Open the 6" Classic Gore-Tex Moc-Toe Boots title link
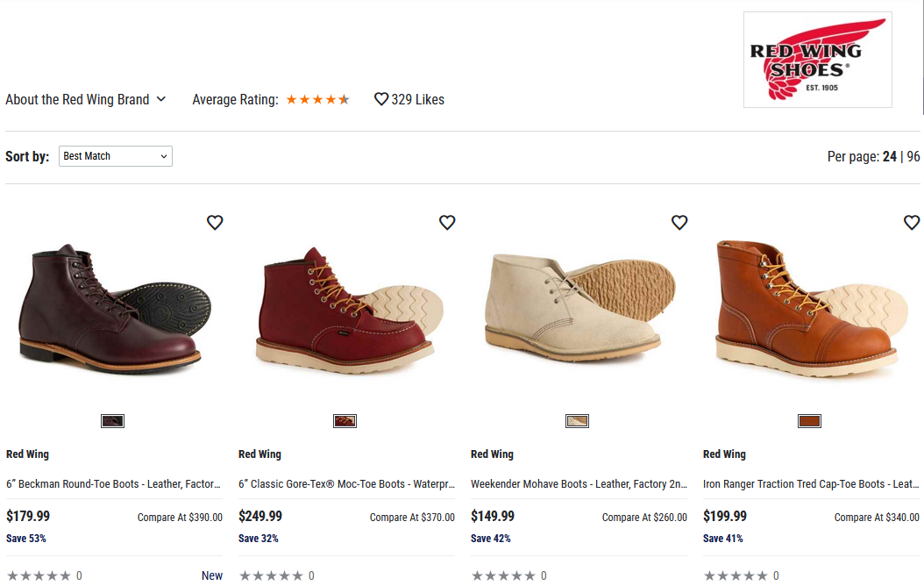924x586 pixels. (x=346, y=484)
